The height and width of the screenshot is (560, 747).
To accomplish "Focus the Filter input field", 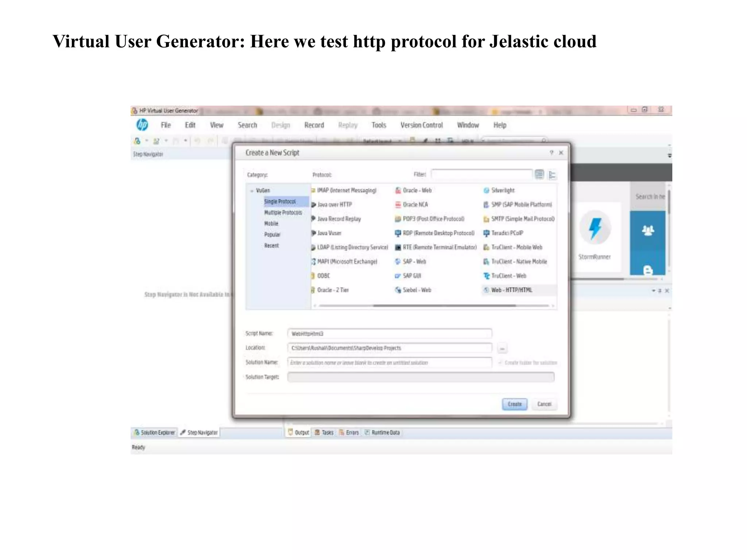I will pos(481,174).
